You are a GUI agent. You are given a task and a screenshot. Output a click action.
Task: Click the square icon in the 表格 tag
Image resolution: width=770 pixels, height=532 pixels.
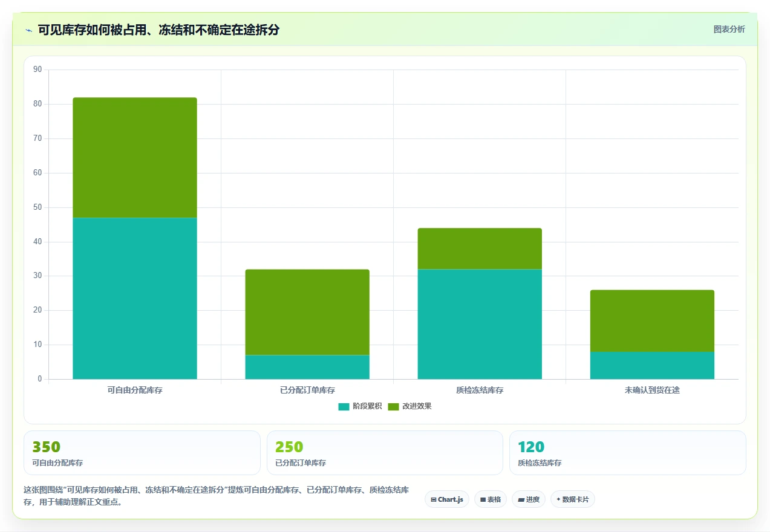[x=483, y=500]
